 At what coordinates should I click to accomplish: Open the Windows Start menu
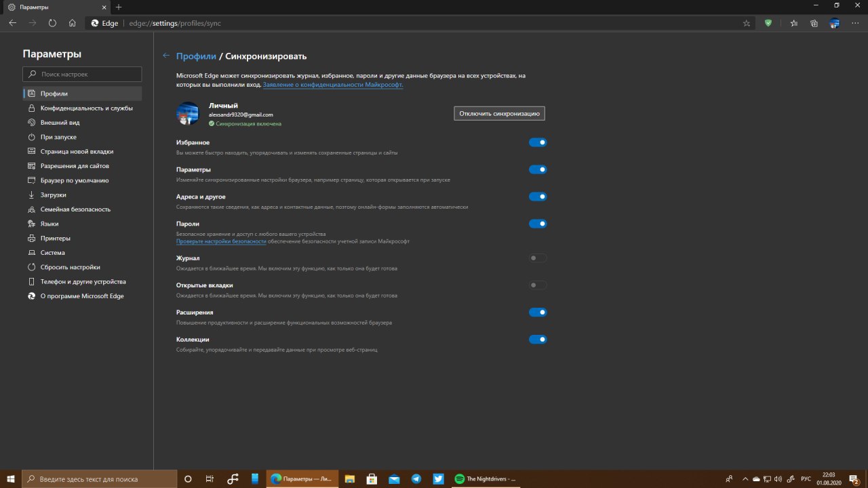click(10, 479)
